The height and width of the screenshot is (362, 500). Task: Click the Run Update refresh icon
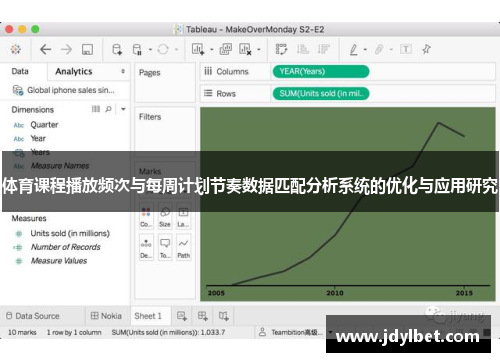(x=163, y=49)
